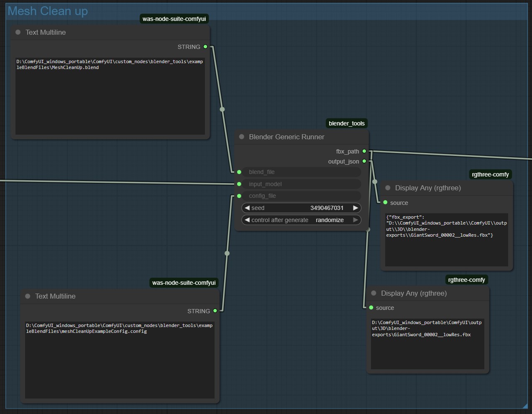Collapse the top Text Multiline node via its dot
532x414 pixels.
(x=18, y=32)
